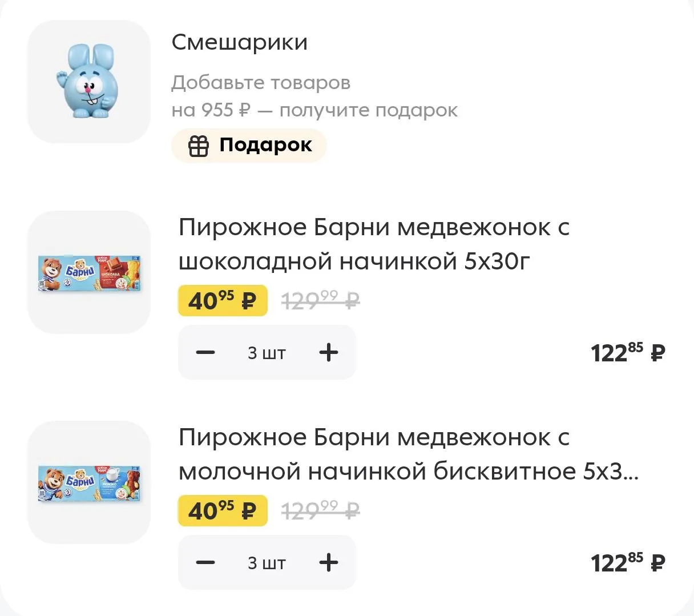Open chocolate Барни product thumbnail
The width and height of the screenshot is (694, 616).
[x=89, y=272]
